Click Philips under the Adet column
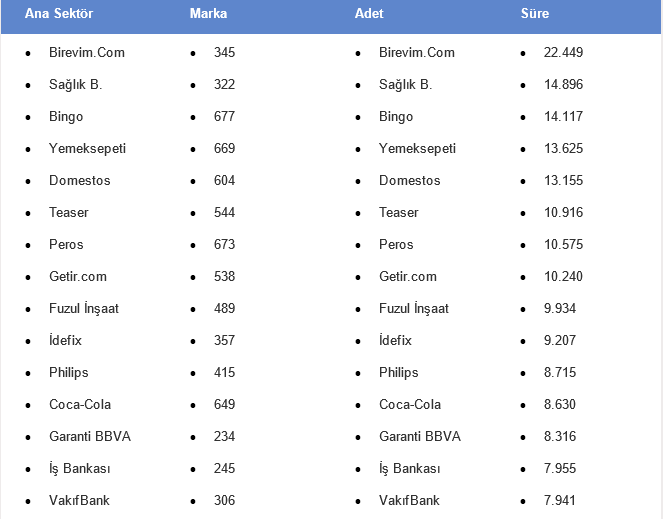The image size is (663, 519). 398,372
